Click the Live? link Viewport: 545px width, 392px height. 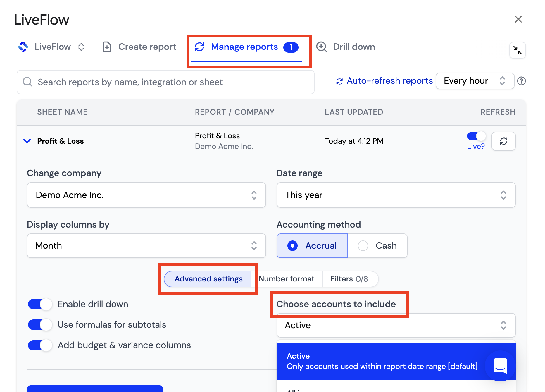tap(476, 146)
